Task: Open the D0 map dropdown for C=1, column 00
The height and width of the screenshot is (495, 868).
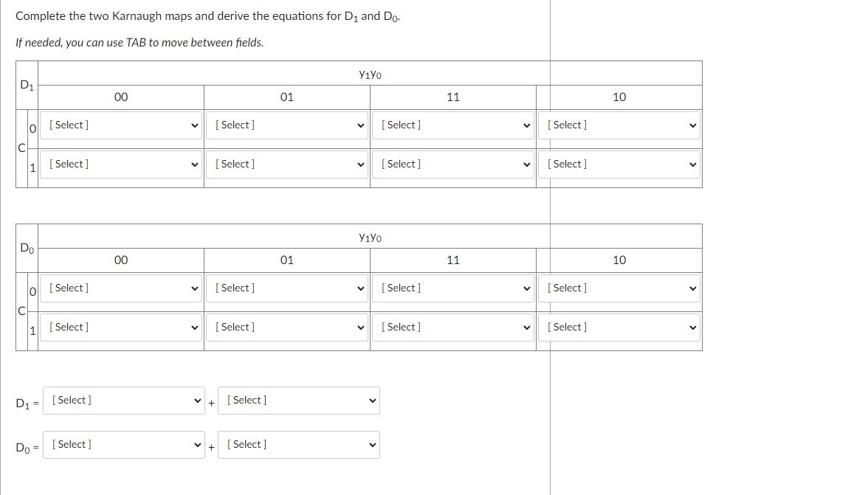Action: [121, 327]
